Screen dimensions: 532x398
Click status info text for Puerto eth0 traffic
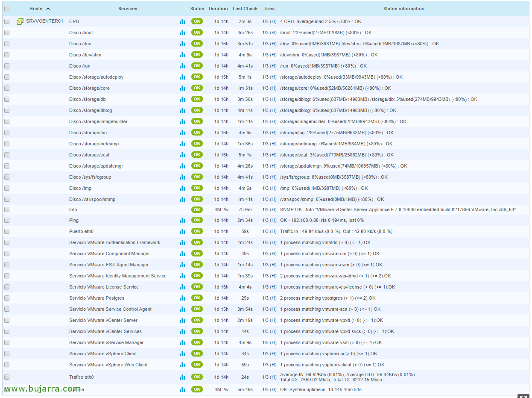coord(336,231)
